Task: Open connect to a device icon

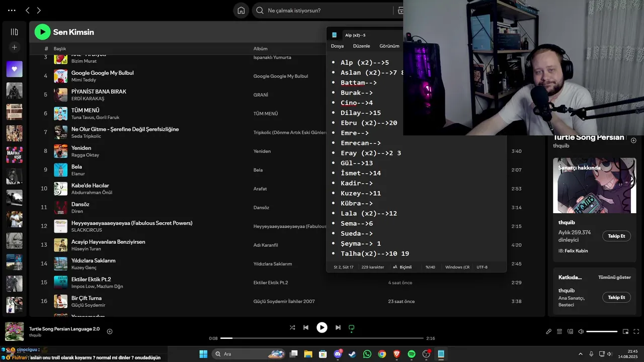Action: point(570,332)
